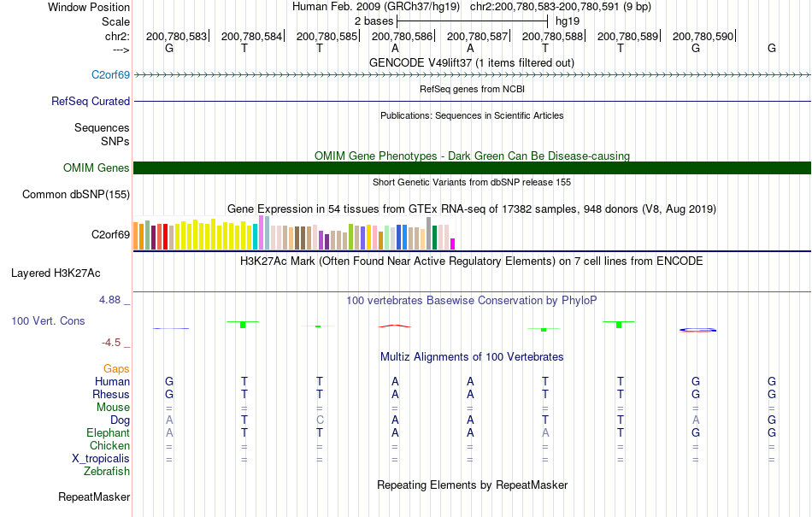Click chr2:200,780,583-200,780,591 (9 bp) position text

click(561, 7)
